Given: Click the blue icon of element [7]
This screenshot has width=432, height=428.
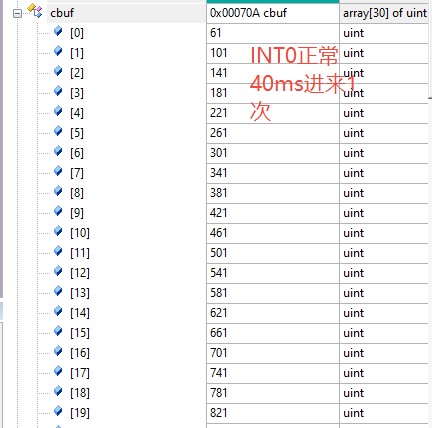Looking at the screenshot, I should [58, 171].
